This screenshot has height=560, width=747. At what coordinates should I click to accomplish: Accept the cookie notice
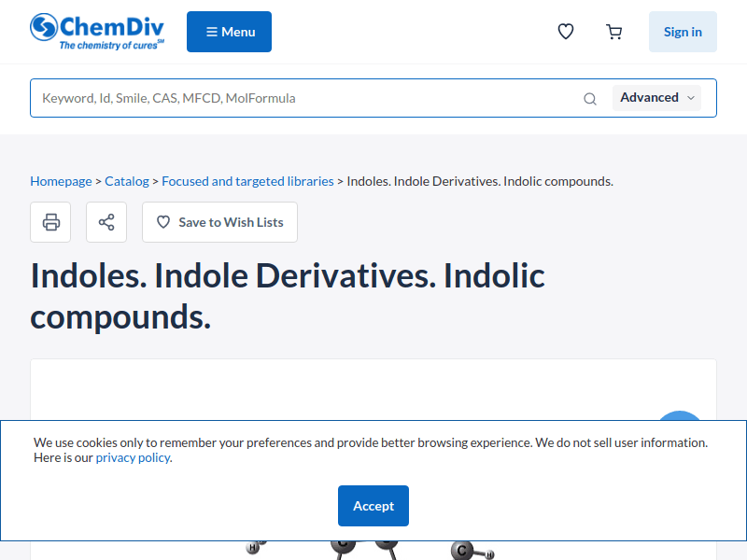(373, 506)
